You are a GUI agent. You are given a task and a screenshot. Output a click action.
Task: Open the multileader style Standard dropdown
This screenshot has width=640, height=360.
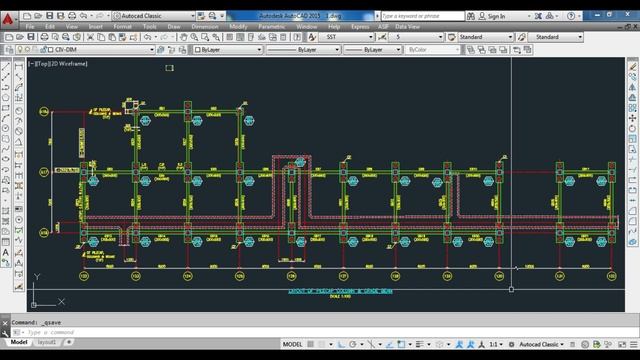pyautogui.click(x=555, y=37)
